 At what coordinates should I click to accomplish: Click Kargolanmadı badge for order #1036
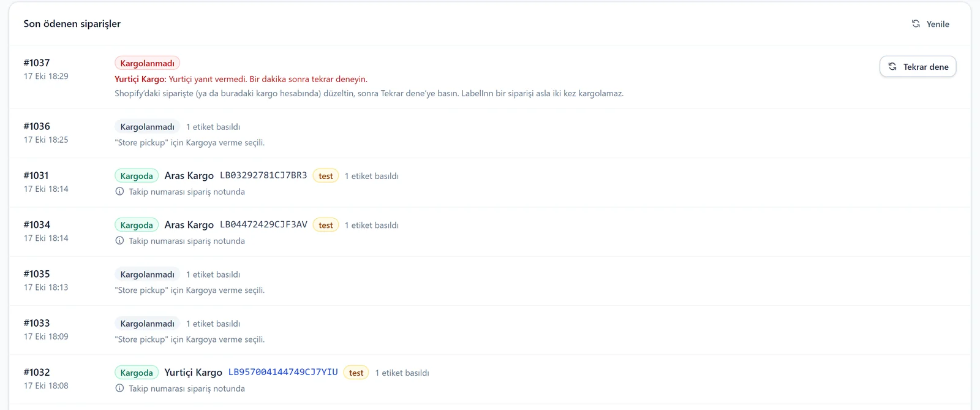(147, 127)
